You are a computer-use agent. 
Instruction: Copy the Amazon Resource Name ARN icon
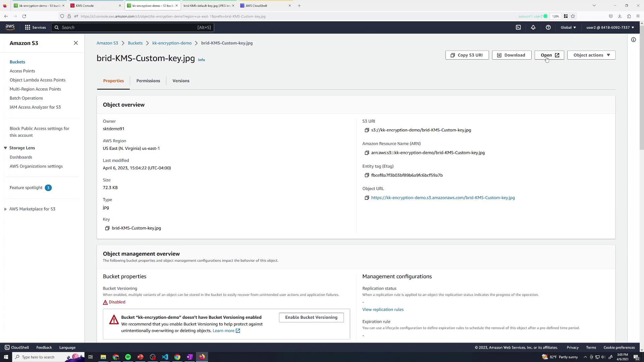click(367, 153)
